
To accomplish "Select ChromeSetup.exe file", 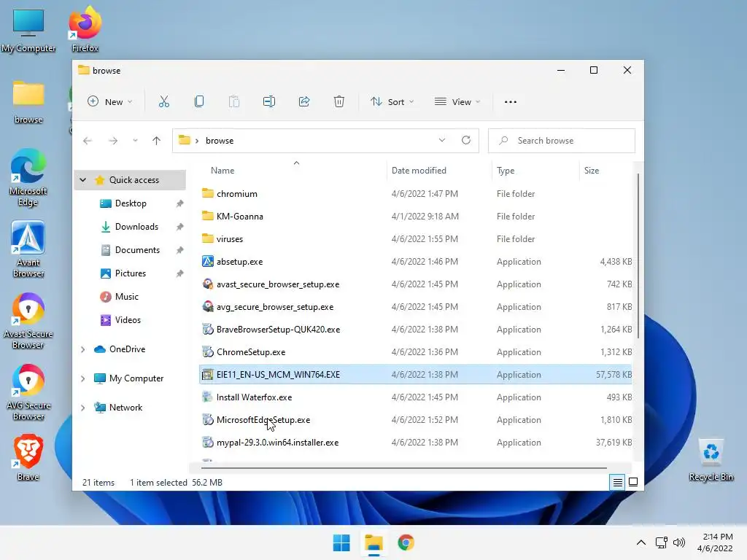I will tap(415, 352).
